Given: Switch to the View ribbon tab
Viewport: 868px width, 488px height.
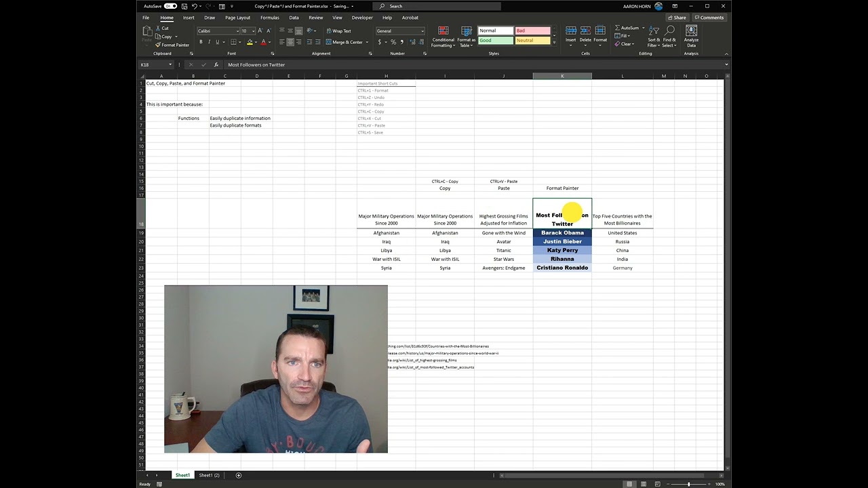Looking at the screenshot, I should click(337, 18).
